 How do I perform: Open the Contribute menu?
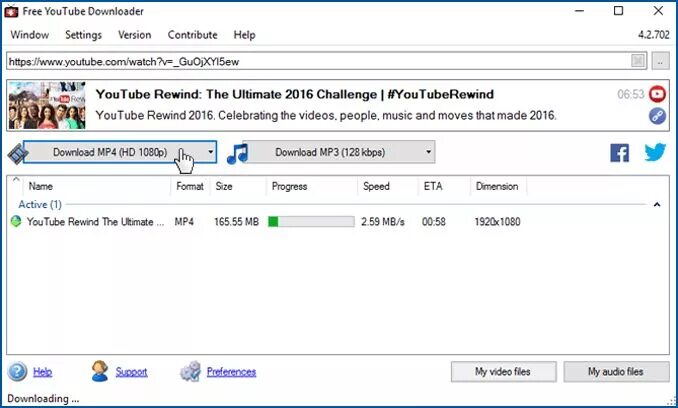tap(192, 35)
